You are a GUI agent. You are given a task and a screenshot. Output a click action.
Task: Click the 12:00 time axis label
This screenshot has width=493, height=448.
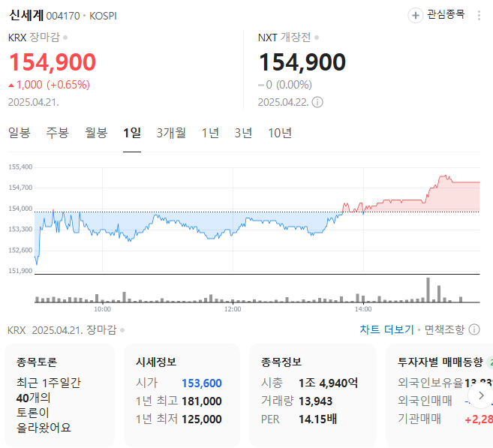click(x=233, y=309)
